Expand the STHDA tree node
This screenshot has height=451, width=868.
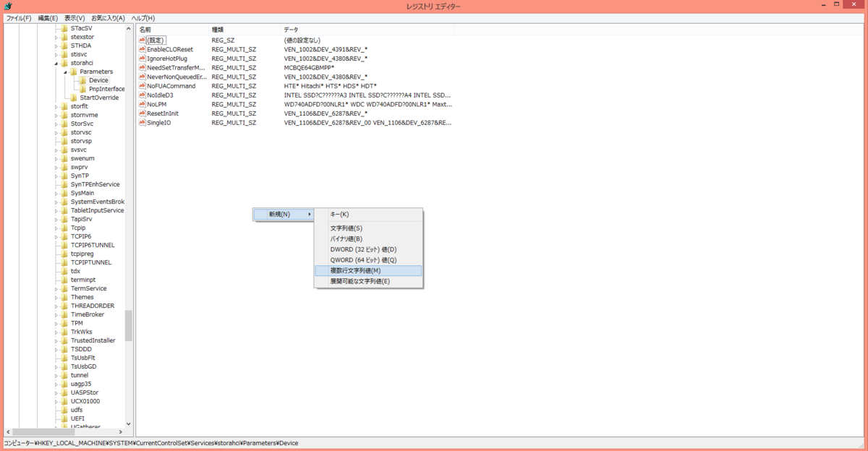coord(56,46)
